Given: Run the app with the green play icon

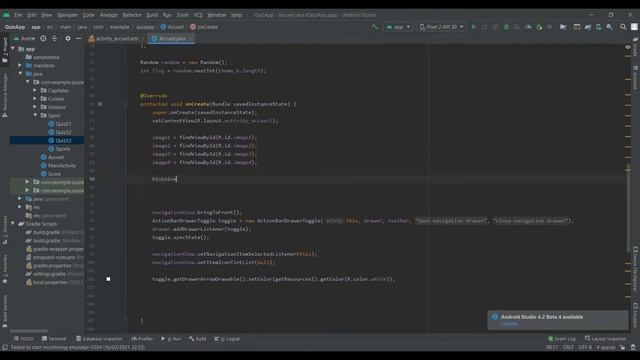Looking at the screenshot, I should pyautogui.click(x=473, y=27).
